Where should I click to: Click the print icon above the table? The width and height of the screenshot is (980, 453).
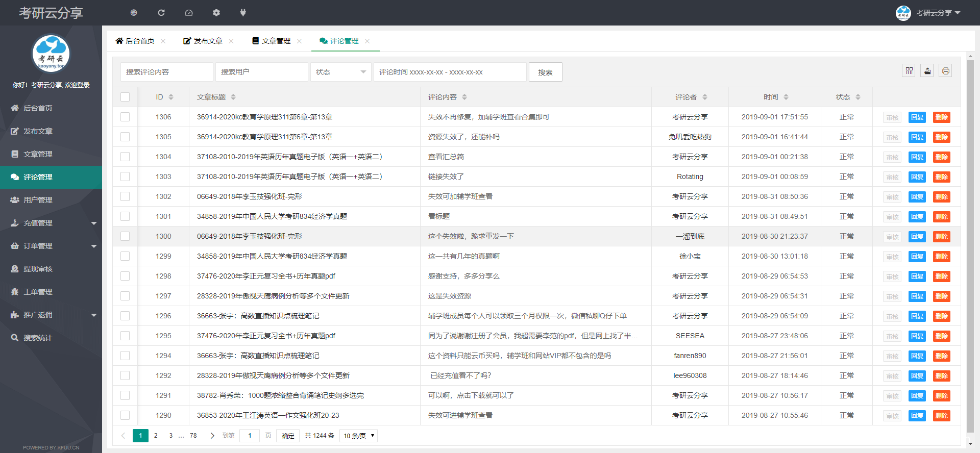[x=945, y=71]
